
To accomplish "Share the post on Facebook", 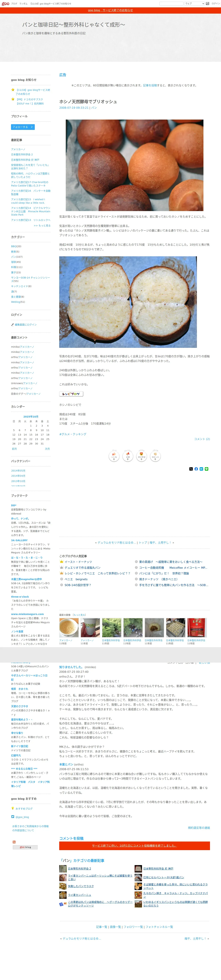I will [196, 469].
